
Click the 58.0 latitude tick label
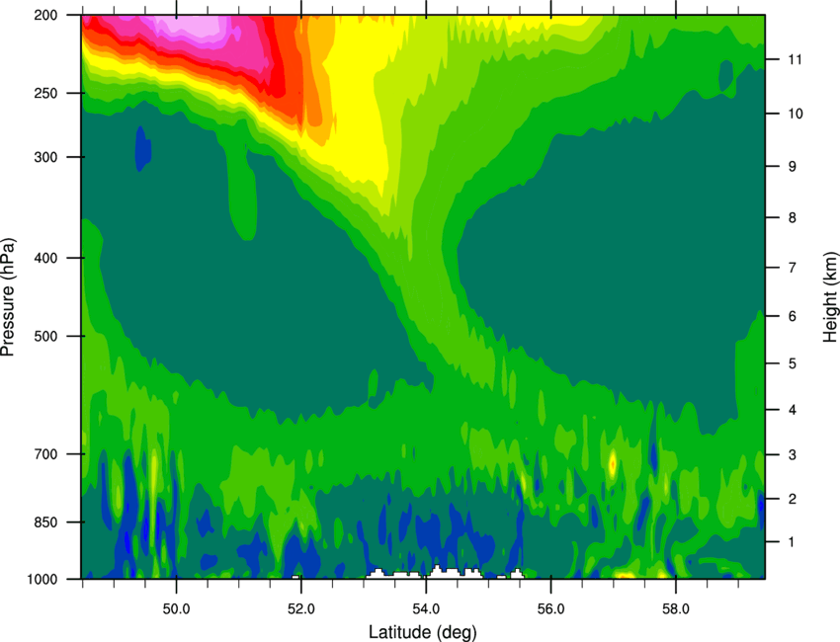pos(676,608)
